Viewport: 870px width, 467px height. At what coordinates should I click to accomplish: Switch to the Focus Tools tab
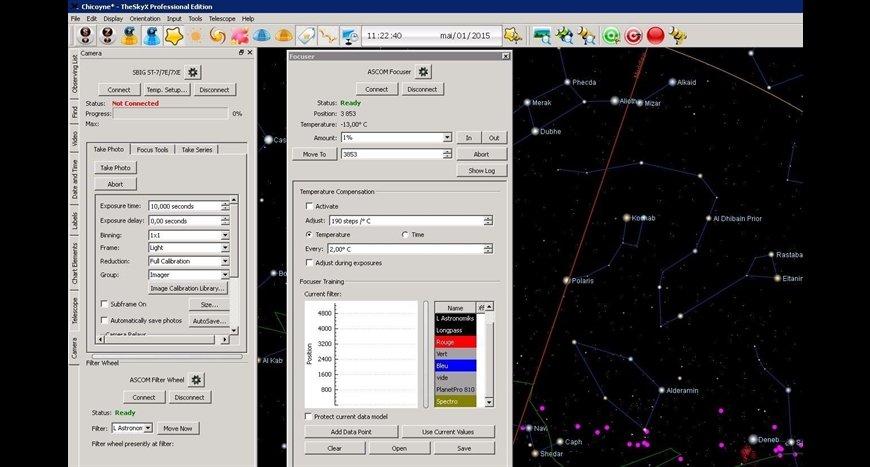click(152, 149)
